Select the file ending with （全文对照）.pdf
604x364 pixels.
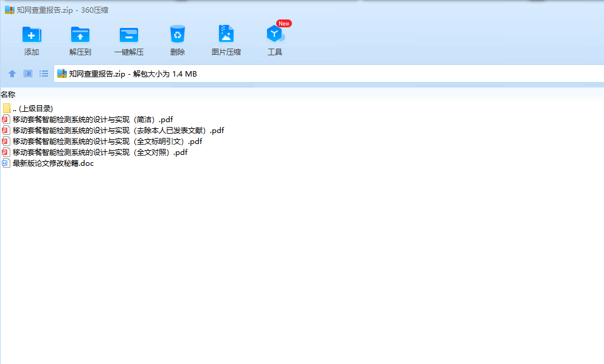(x=95, y=153)
